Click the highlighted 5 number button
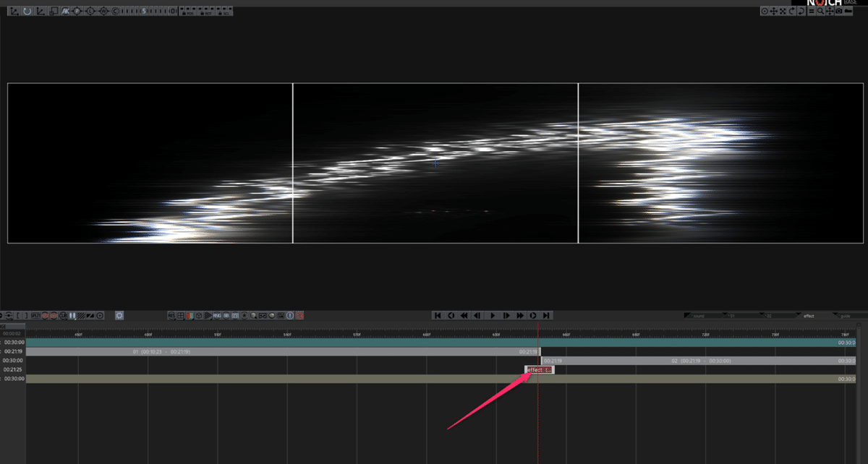This screenshot has width=868, height=464. 144,11
